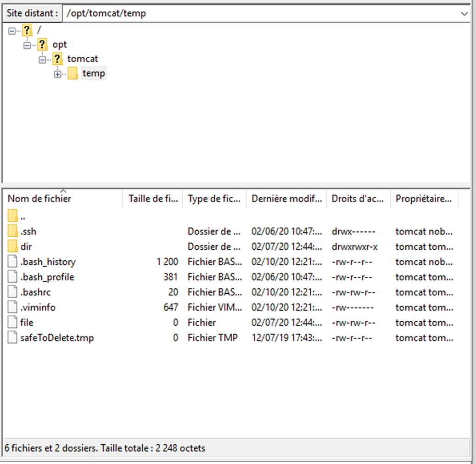Expand the temp tree node

pyautogui.click(x=57, y=74)
